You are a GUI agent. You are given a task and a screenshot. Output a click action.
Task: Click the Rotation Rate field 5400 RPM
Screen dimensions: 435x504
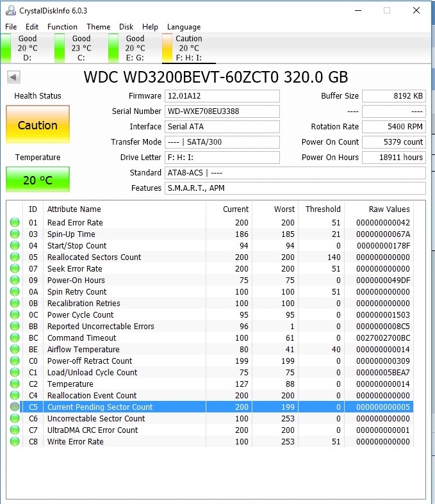[394, 127]
